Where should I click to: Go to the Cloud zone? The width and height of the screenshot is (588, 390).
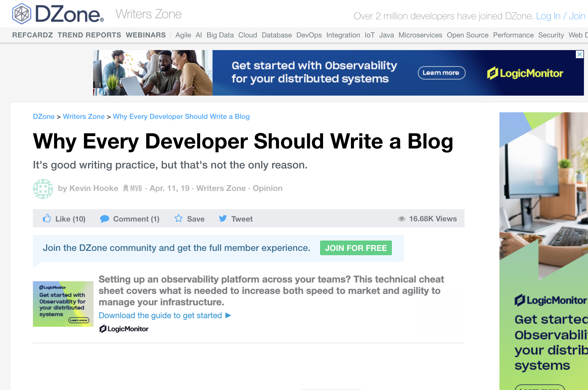247,35
